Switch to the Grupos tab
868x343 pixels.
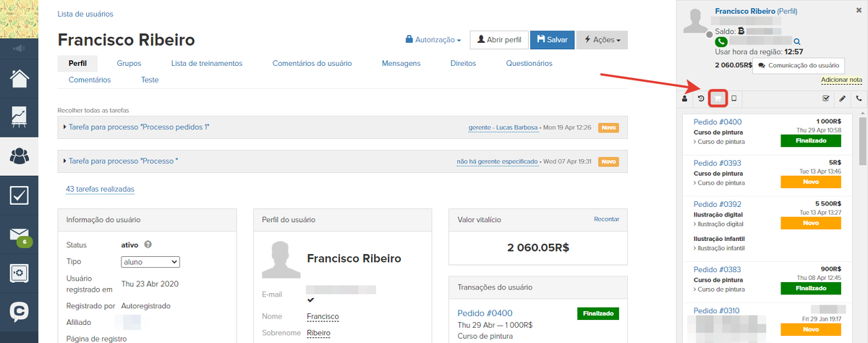click(x=129, y=64)
